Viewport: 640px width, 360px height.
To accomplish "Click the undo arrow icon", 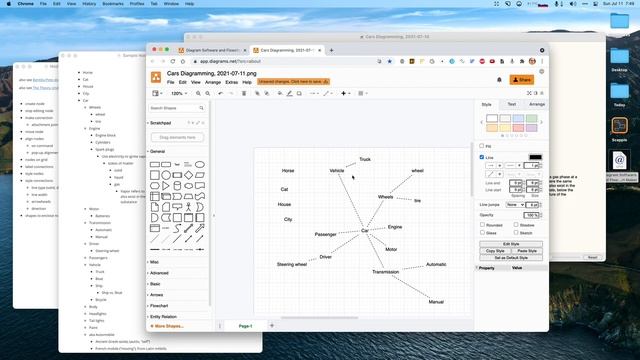I will click(x=220, y=93).
